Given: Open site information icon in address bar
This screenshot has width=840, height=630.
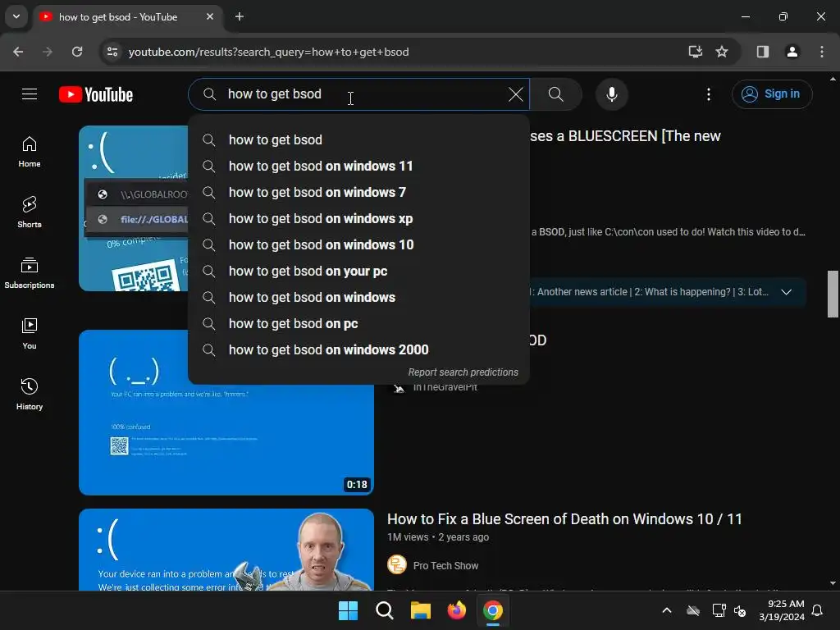Looking at the screenshot, I should pyautogui.click(x=112, y=52).
